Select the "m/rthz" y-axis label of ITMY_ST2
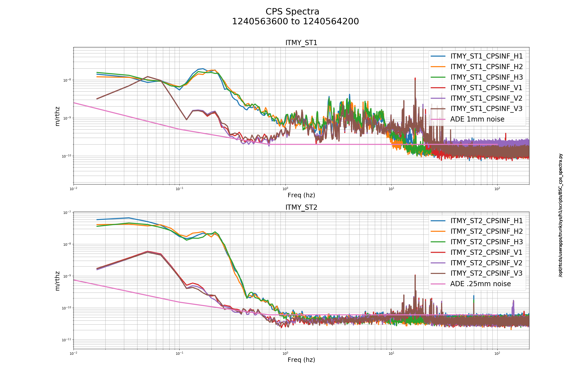This screenshot has height=392, width=588. [x=58, y=281]
